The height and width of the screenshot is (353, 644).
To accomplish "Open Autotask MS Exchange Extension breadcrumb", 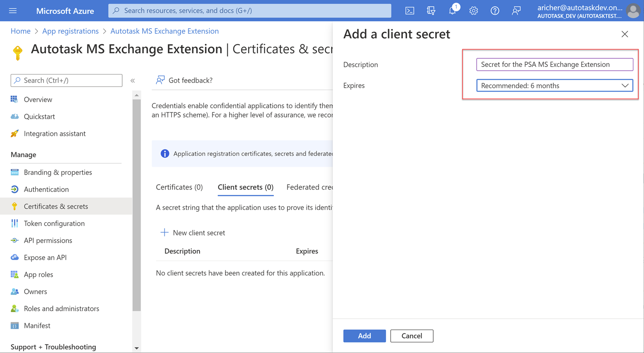I will 164,31.
